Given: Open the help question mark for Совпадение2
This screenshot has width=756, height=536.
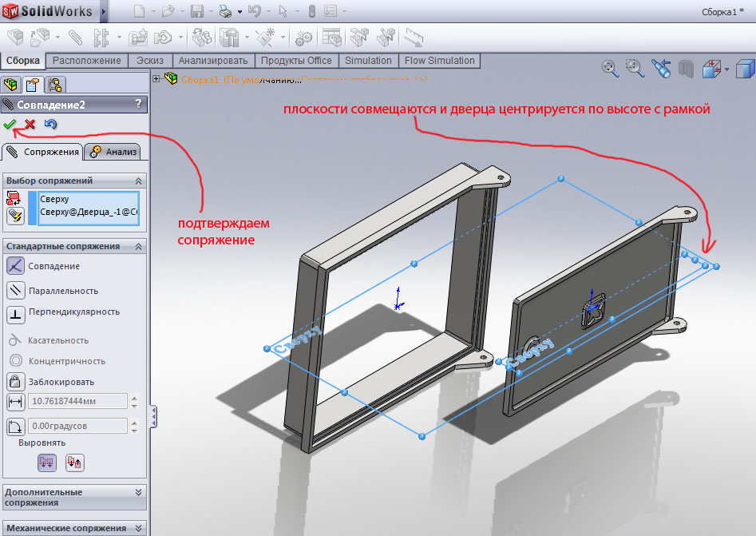Looking at the screenshot, I should click(x=138, y=104).
